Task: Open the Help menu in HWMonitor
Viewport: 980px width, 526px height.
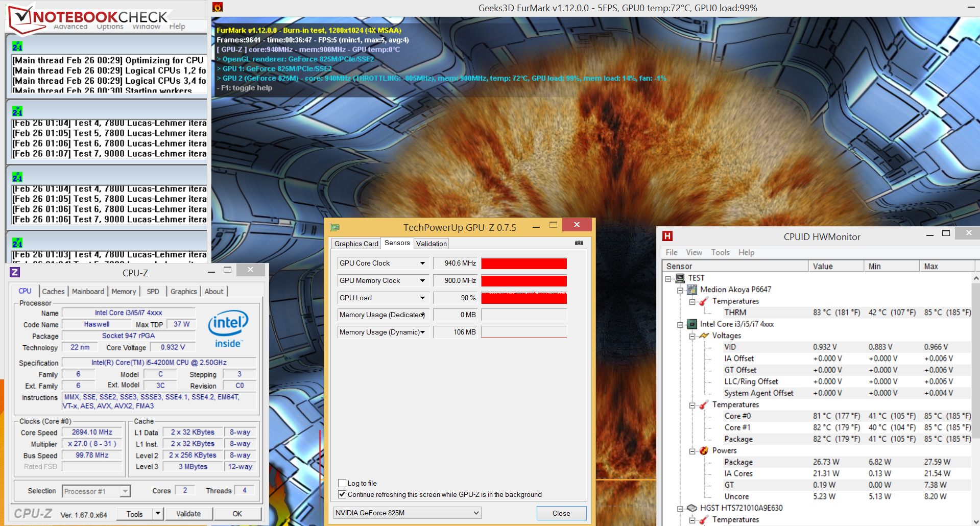Action: coord(746,252)
